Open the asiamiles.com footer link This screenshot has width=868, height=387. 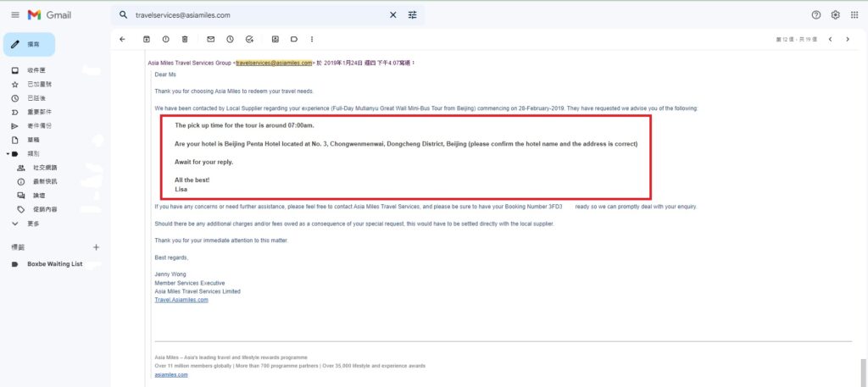tap(171, 374)
